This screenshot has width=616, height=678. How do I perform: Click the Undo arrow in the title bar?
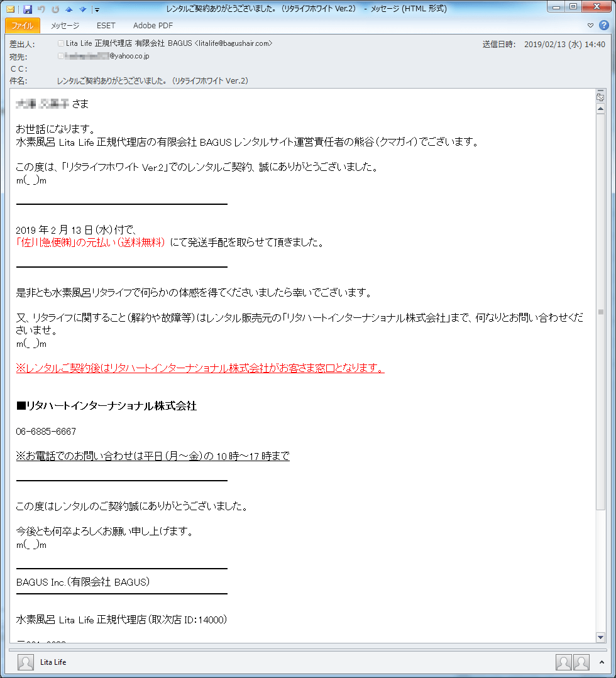point(41,9)
